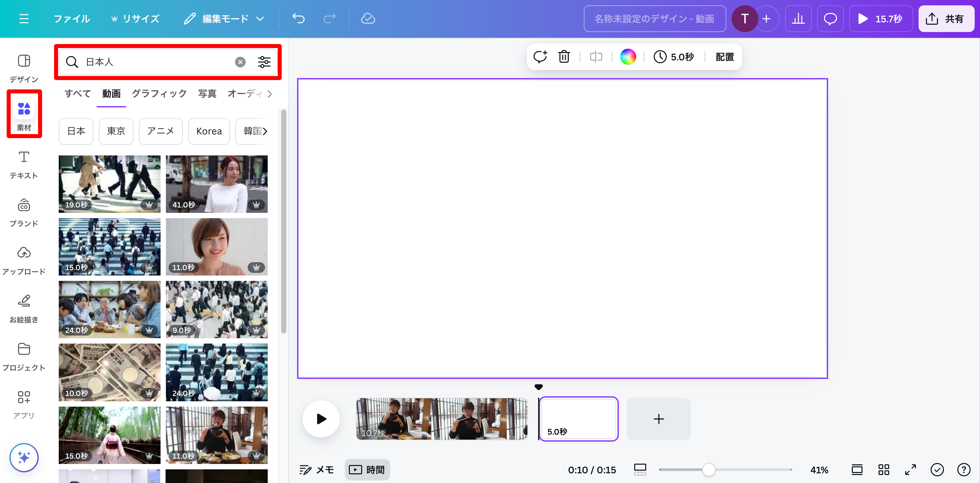This screenshot has height=483, width=980.
Task: Open the grid view icon
Action: coord(884,470)
